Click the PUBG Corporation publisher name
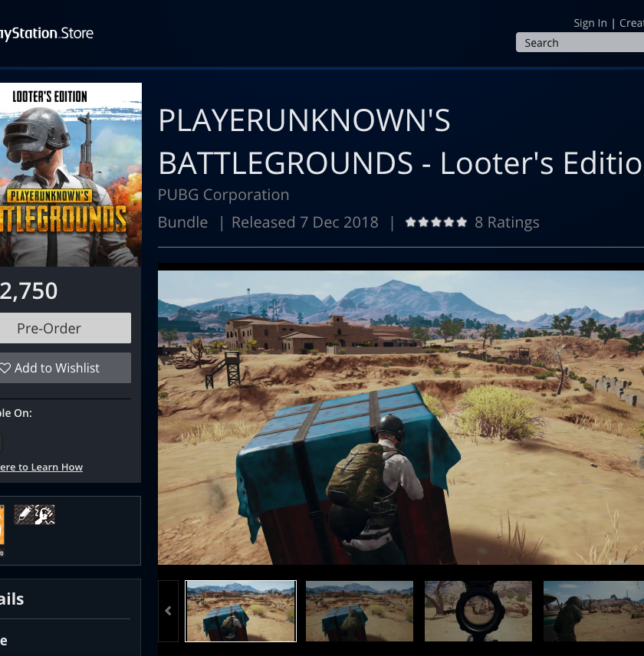 pos(223,195)
